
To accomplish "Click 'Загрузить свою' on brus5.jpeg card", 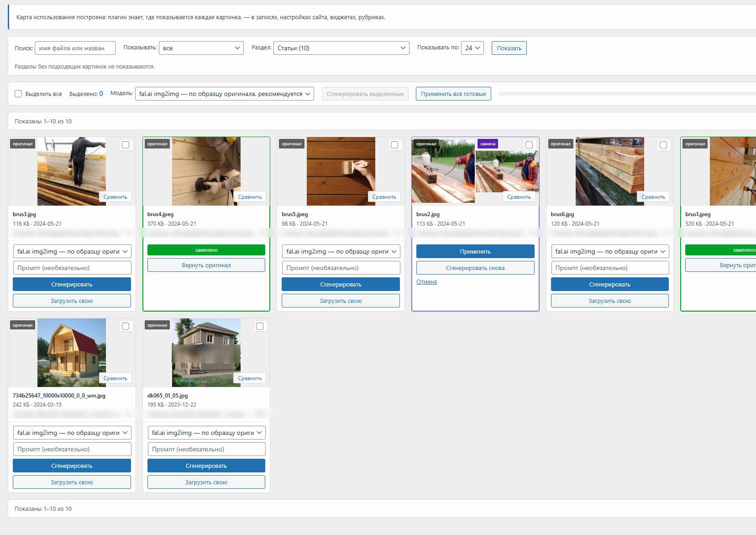I will (341, 301).
